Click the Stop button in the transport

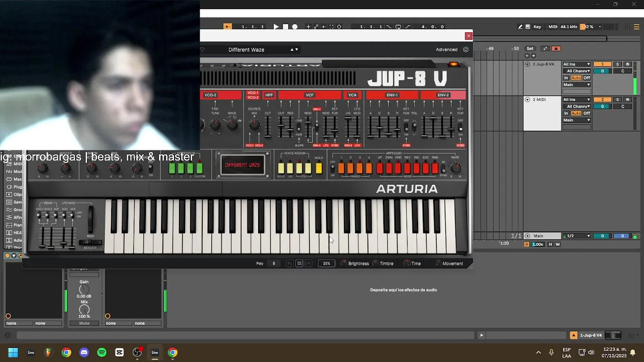285,27
